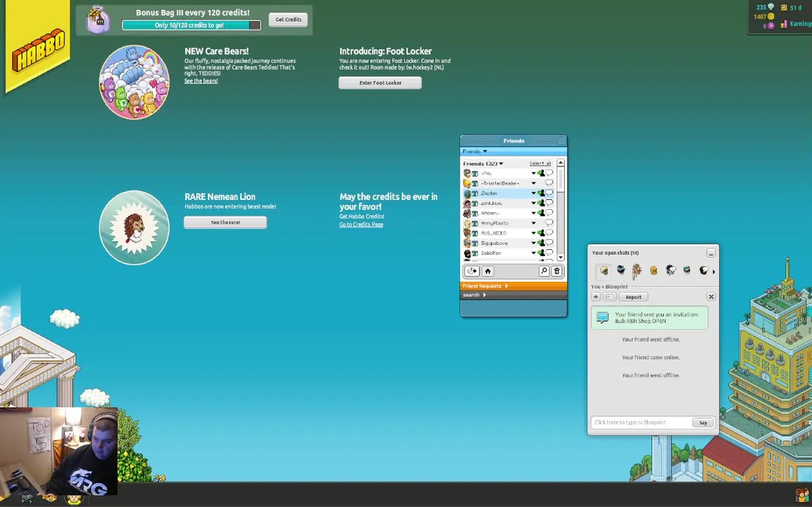The height and width of the screenshot is (507, 812).
Task: Select third chat avatar with long hair
Action: pyautogui.click(x=637, y=271)
